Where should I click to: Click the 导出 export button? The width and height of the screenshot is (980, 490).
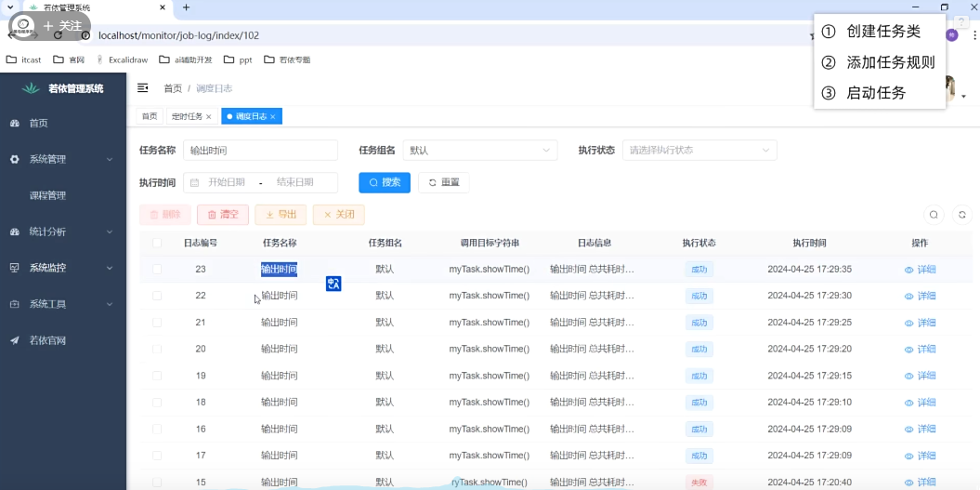281,215
